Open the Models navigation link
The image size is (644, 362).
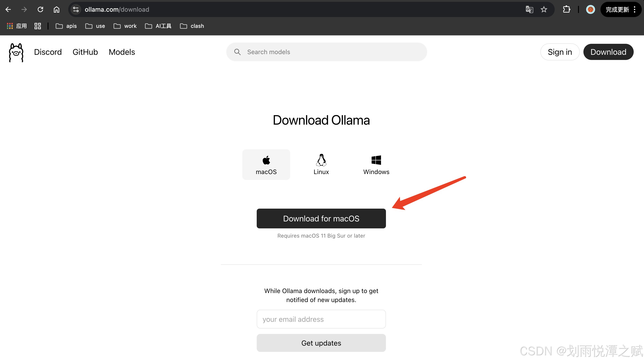point(122,52)
